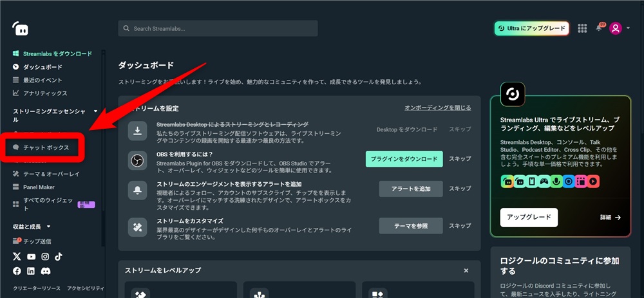Click the アクセシビリティ footer link
Viewport: 644px width, 298px height.
click(86, 288)
